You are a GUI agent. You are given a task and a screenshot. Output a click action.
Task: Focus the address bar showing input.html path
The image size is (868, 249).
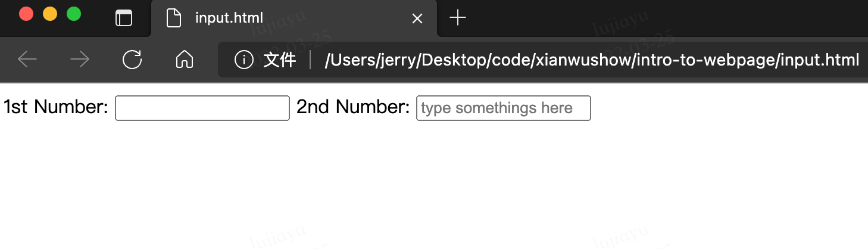[x=592, y=60]
